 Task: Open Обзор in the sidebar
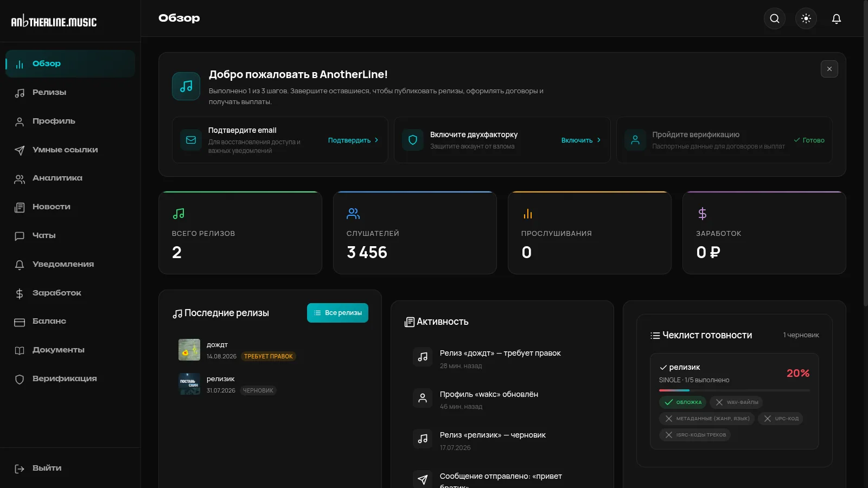(71, 63)
